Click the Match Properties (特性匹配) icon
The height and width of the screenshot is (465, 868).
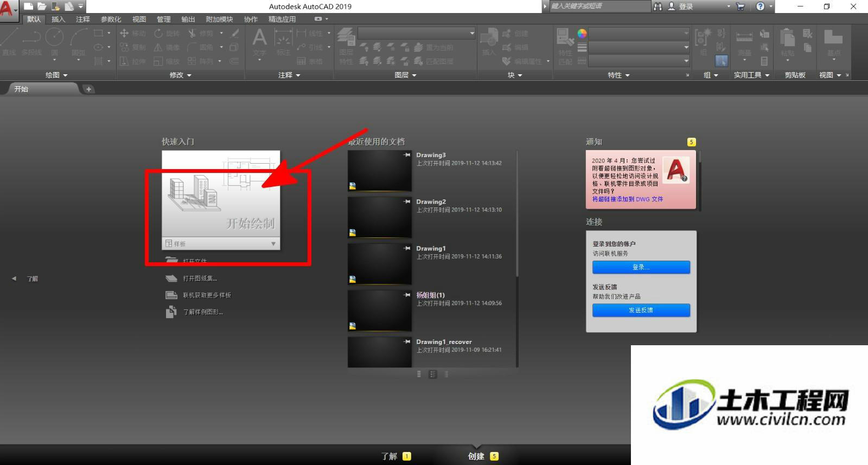point(565,46)
